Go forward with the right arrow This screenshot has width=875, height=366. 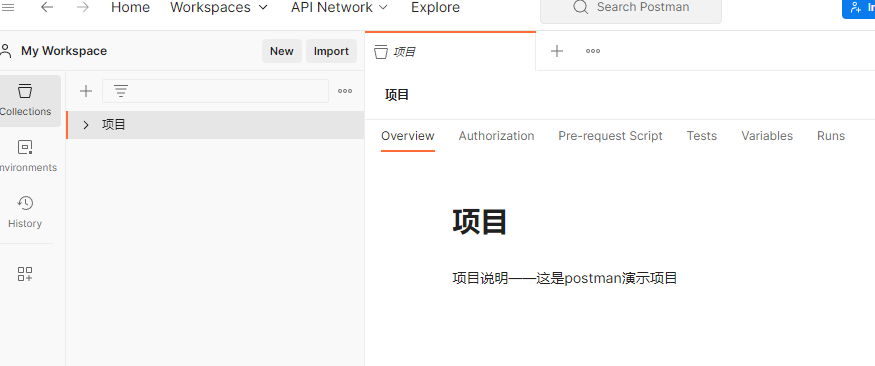(x=83, y=7)
